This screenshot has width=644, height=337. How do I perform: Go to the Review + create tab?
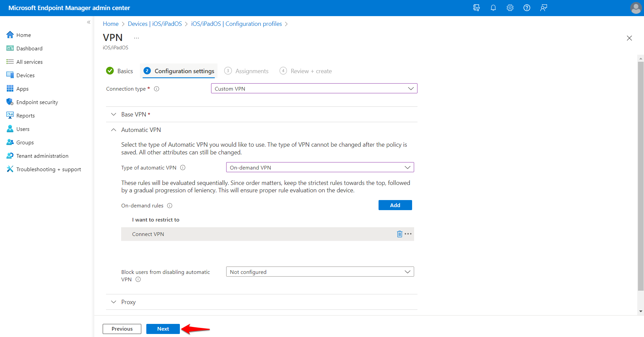306,71
